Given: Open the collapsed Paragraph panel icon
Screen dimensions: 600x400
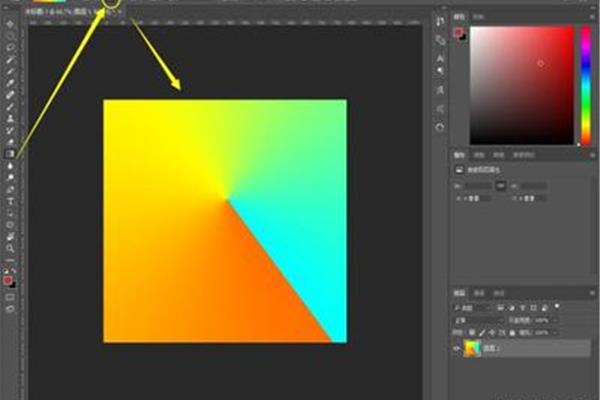Looking at the screenshot, I should 440,71.
